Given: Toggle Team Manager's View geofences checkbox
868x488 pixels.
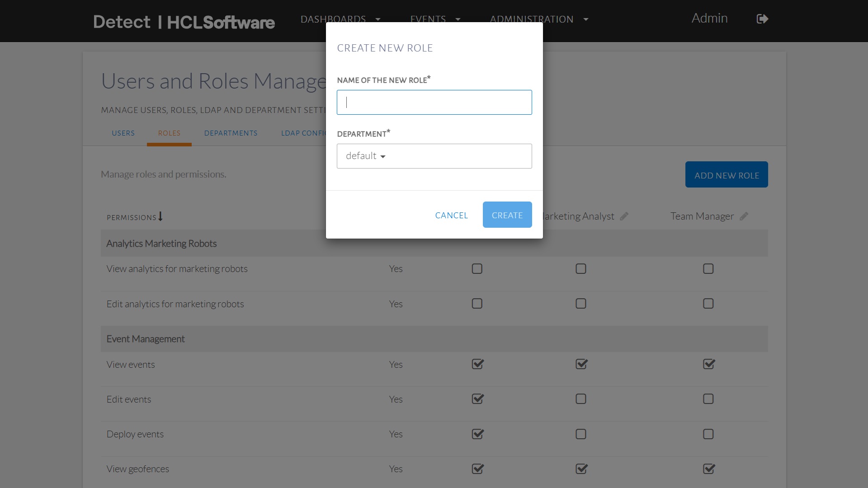Looking at the screenshot, I should [x=708, y=469].
